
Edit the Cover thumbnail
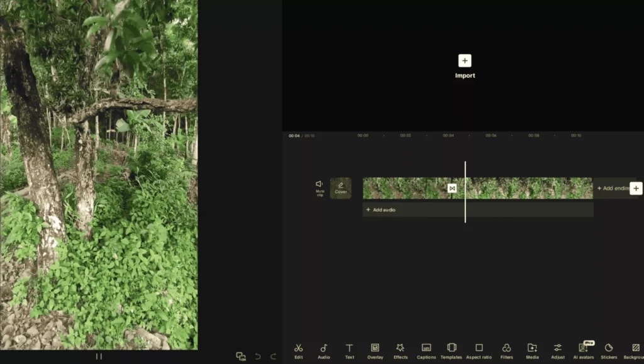tap(341, 188)
